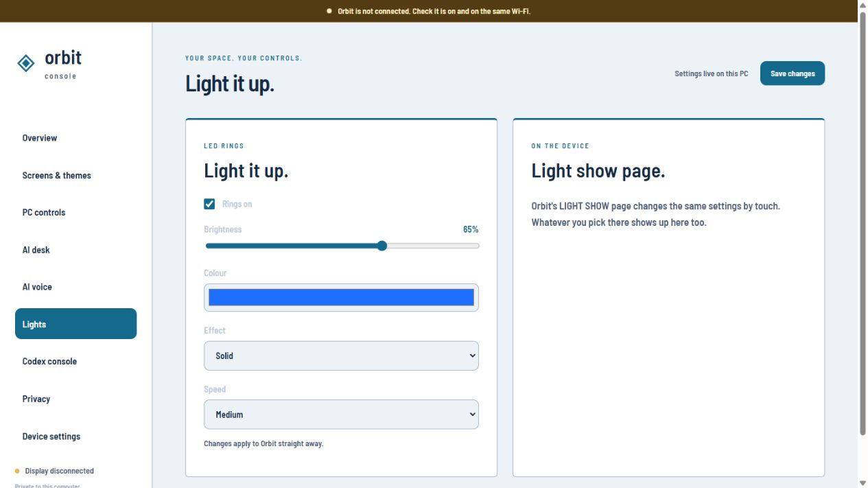Open the blue Colour picker swatch
Screen dimensions: 868x488
[341, 297]
